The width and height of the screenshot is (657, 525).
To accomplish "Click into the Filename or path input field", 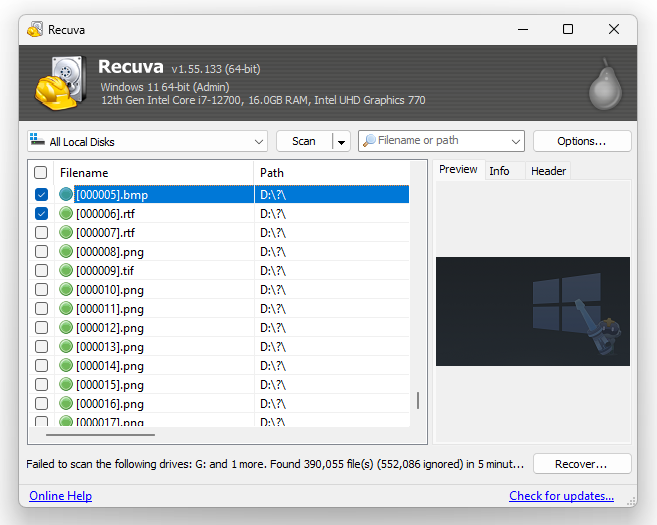I will click(442, 140).
